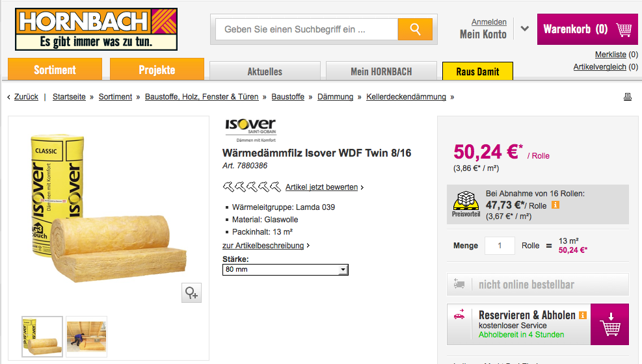Click the Isover brand logo
Image resolution: width=642 pixels, height=364 pixels.
pyautogui.click(x=250, y=128)
